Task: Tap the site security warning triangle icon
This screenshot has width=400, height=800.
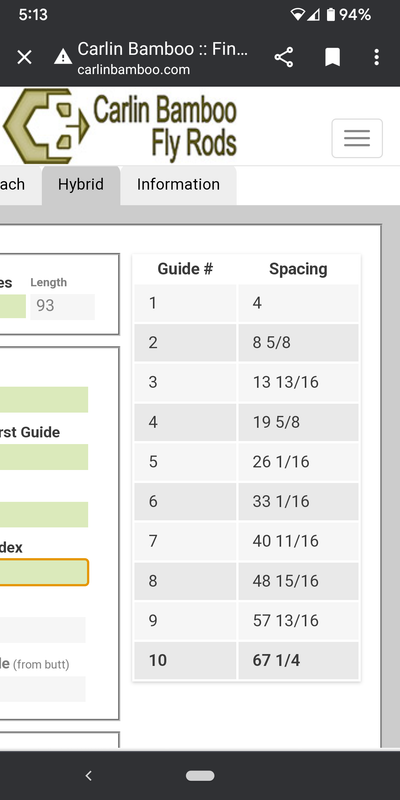Action: [x=63, y=57]
